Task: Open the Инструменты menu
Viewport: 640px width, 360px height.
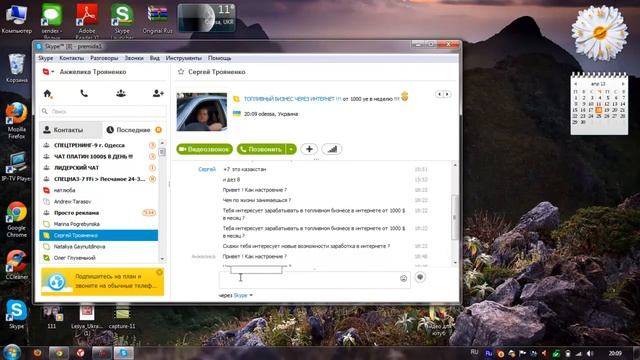Action: click(184, 58)
